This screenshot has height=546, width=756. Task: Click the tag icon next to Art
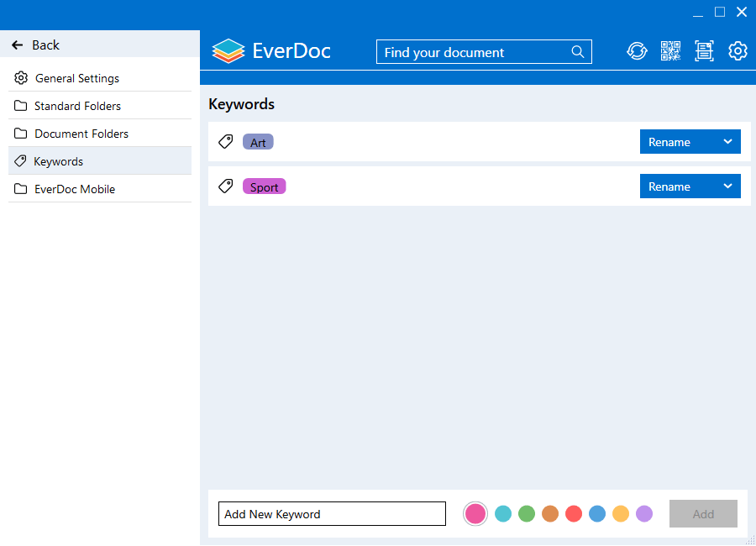tap(225, 141)
